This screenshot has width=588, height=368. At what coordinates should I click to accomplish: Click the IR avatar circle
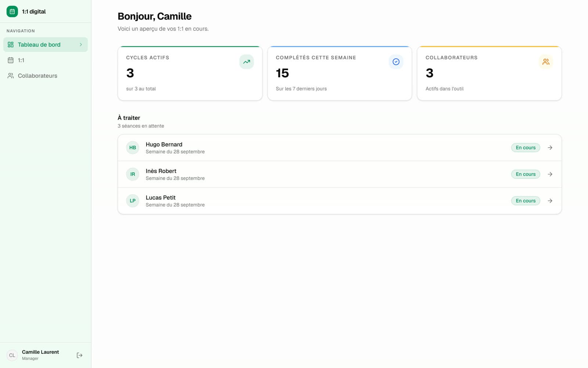(133, 174)
